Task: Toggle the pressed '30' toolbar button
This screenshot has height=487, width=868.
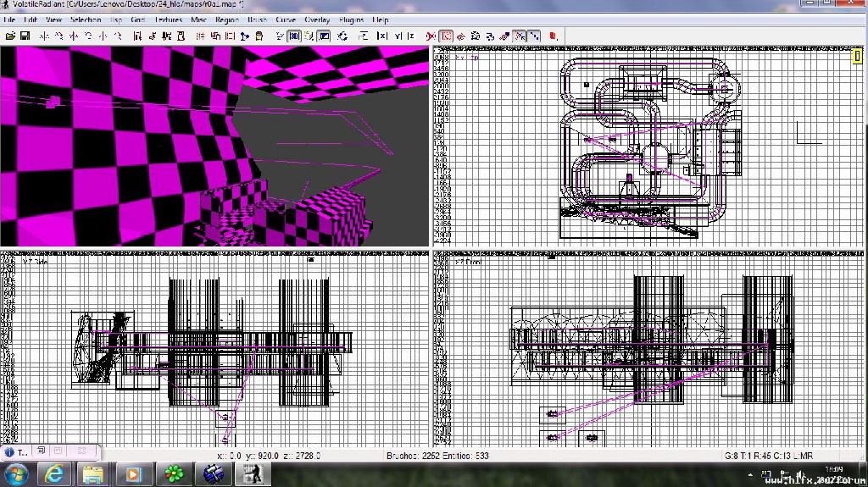Action: click(294, 36)
